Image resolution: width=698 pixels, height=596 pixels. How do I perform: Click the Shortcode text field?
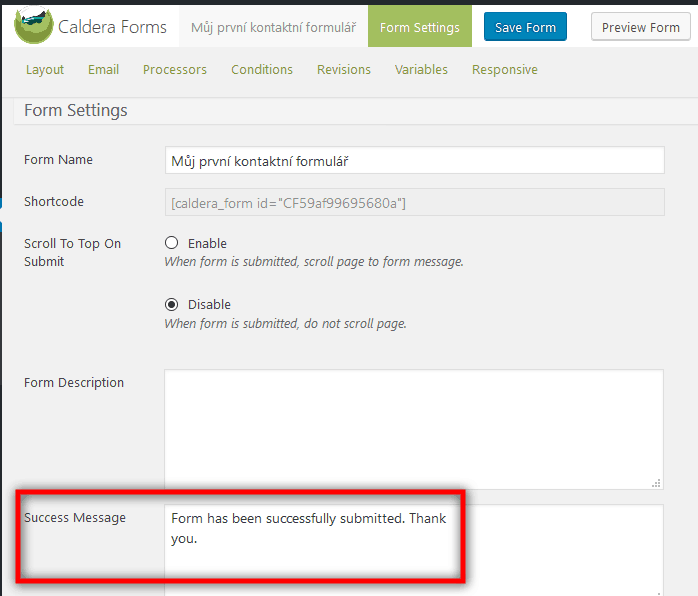[x=414, y=203]
